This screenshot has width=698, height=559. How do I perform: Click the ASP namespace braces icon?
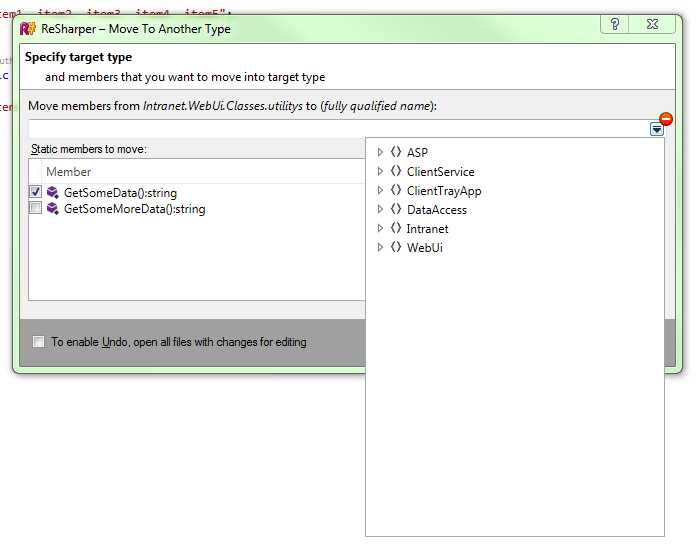pos(396,152)
